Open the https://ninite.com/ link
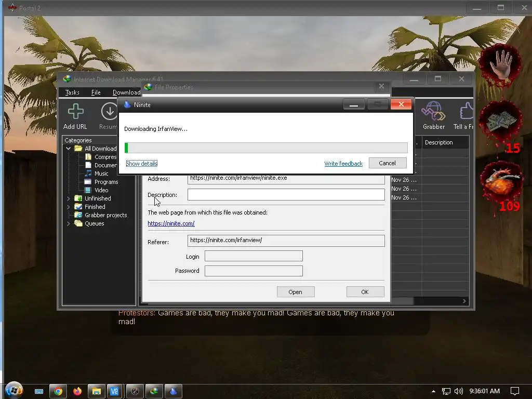 pyautogui.click(x=171, y=223)
